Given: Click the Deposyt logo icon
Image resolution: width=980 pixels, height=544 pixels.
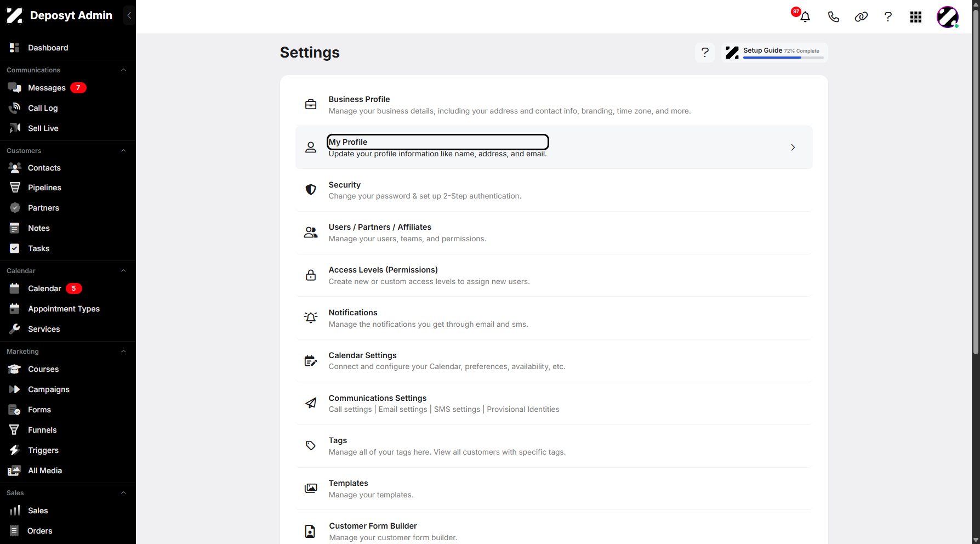Looking at the screenshot, I should (x=15, y=15).
